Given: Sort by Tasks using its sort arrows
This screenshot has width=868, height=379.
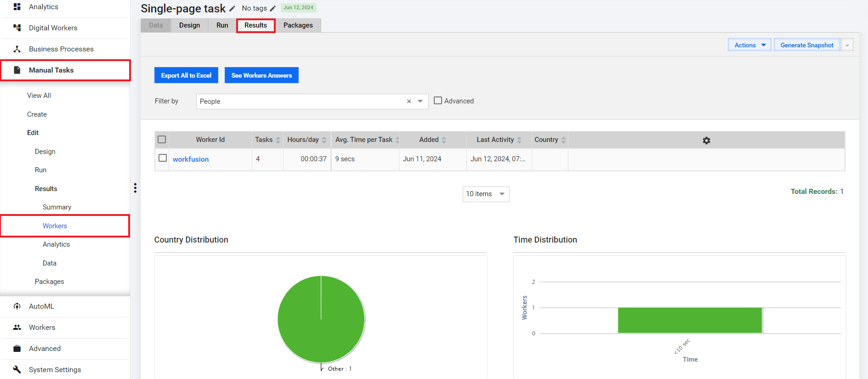Looking at the screenshot, I should point(278,140).
